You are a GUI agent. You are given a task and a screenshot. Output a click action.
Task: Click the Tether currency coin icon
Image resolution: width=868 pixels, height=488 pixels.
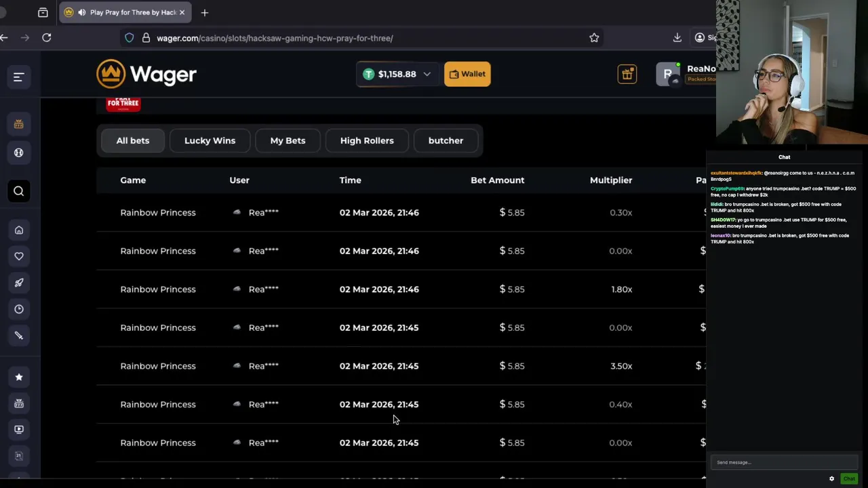click(368, 74)
